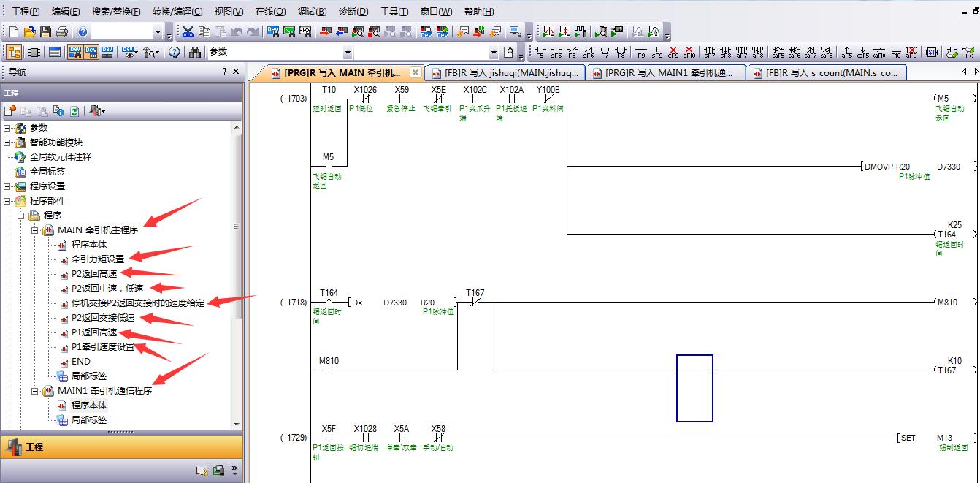Image resolution: width=980 pixels, height=483 pixels.
Task: Toggle the navigation window view icon
Action: (x=13, y=53)
